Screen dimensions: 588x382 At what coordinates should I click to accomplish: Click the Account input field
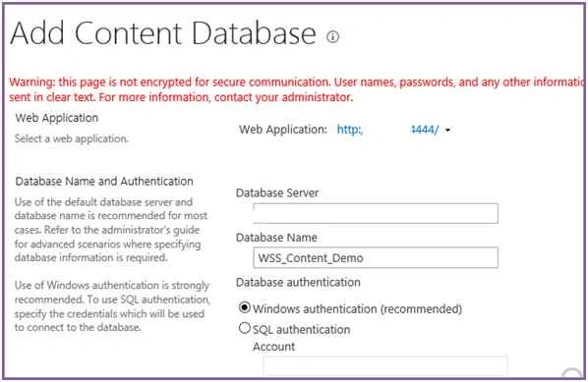tap(385, 365)
